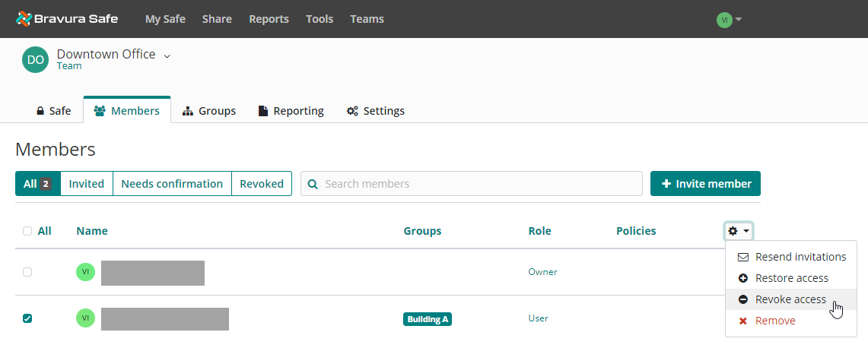Screen dimensions: 868x348
Task: Open the gear actions dropdown
Action: [x=739, y=231]
